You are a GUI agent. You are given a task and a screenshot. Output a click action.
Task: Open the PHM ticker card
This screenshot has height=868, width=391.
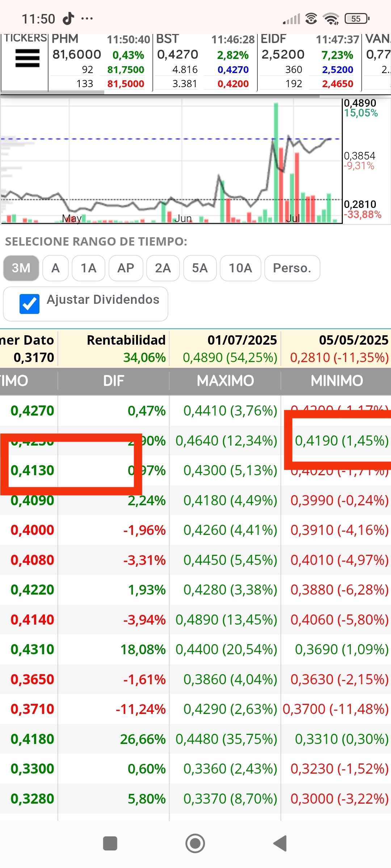pos(100,62)
